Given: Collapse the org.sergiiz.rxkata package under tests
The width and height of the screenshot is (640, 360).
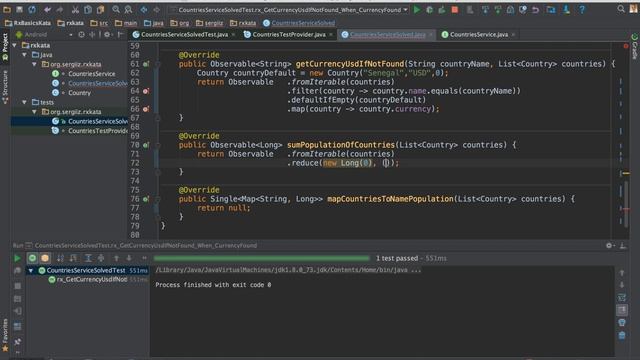Looking at the screenshot, I should [34, 111].
